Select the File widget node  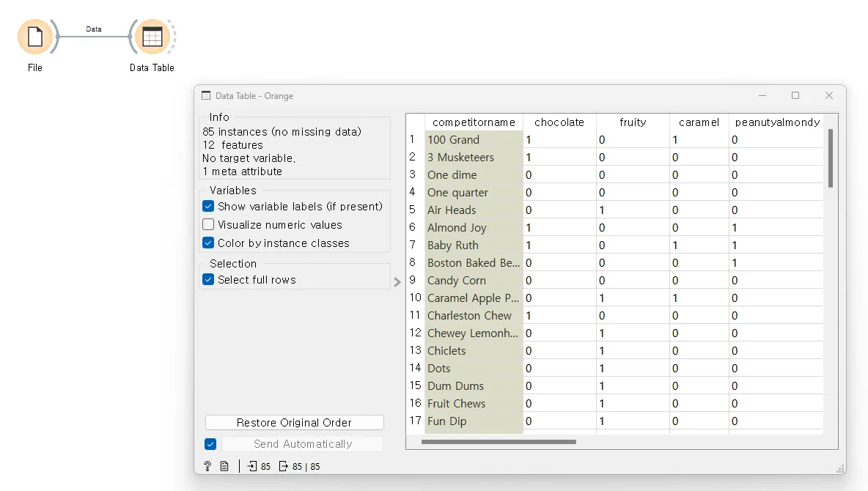(35, 37)
